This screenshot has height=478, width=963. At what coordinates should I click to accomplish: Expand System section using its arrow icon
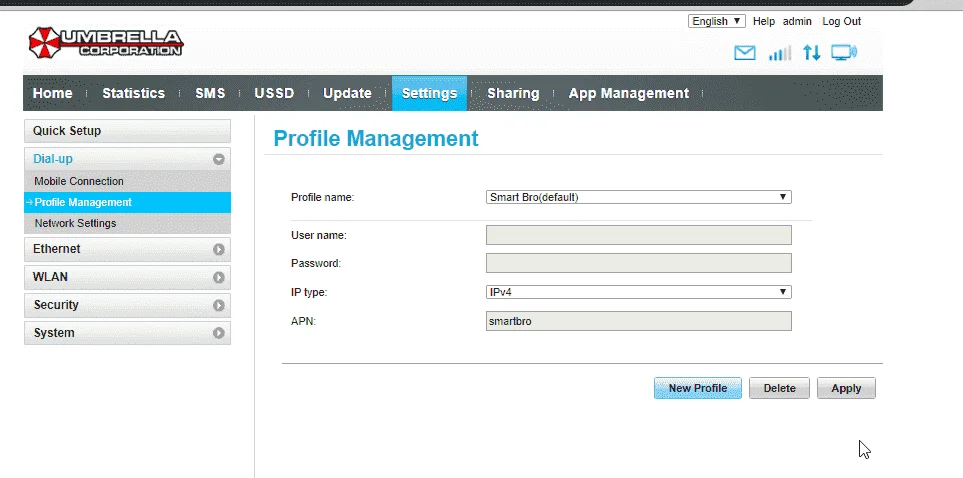pos(219,333)
